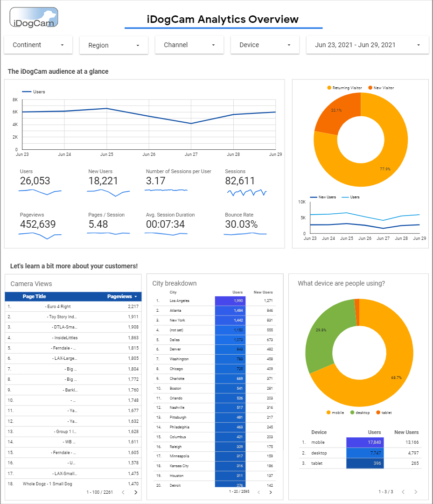Select the Detroit city row
This screenshot has width=433, height=504.
click(215, 485)
